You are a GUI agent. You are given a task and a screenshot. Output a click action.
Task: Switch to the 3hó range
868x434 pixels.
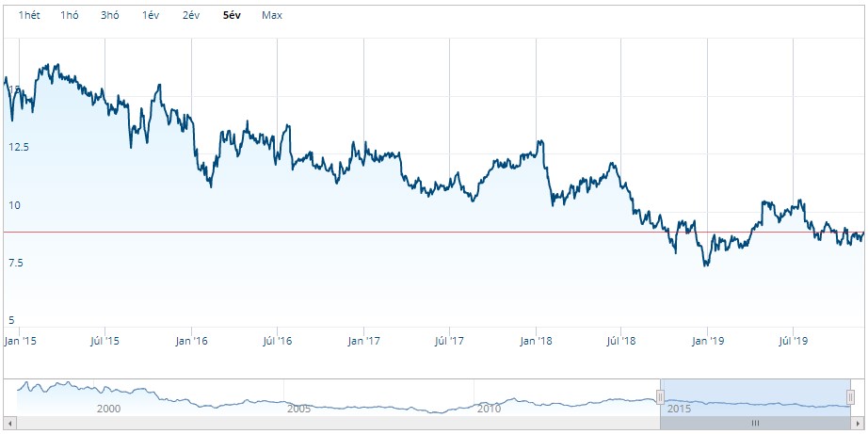click(x=109, y=15)
